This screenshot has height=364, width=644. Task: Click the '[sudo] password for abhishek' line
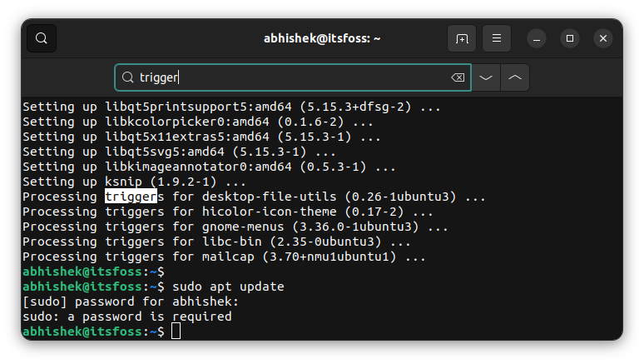(130, 302)
